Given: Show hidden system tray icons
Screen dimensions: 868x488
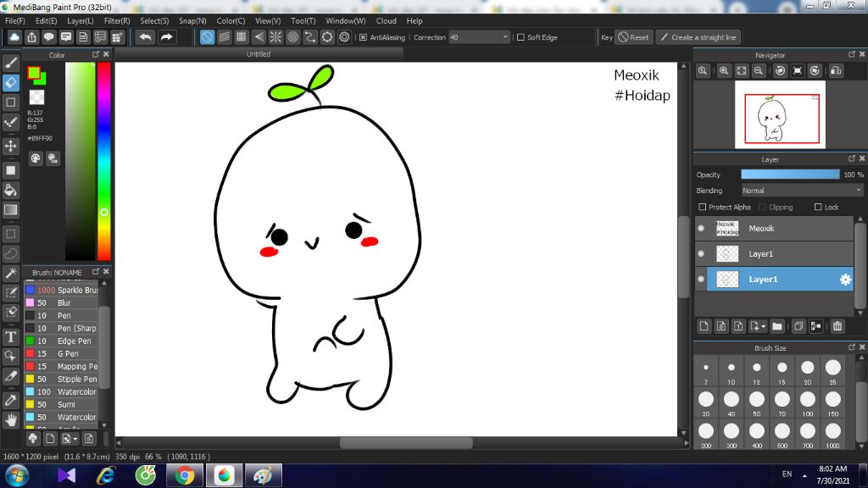Looking at the screenshot, I should (x=804, y=476).
